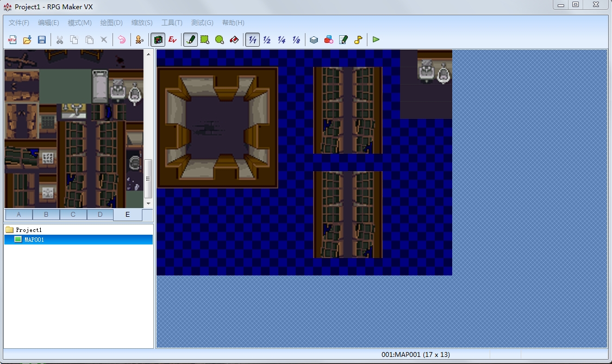Click the tileset palette scroll-down arrow

pos(148,203)
